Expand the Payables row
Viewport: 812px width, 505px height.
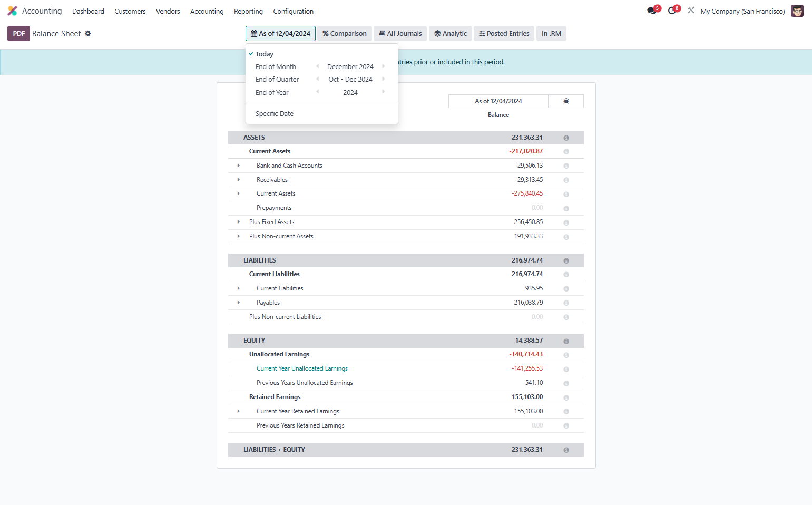239,303
